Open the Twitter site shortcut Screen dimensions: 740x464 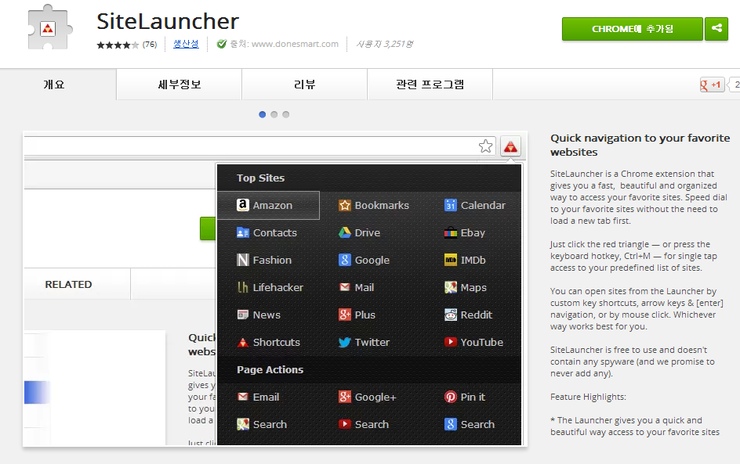click(371, 342)
